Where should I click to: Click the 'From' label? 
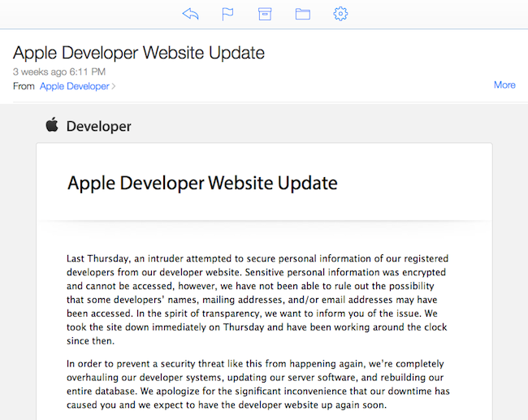click(24, 86)
